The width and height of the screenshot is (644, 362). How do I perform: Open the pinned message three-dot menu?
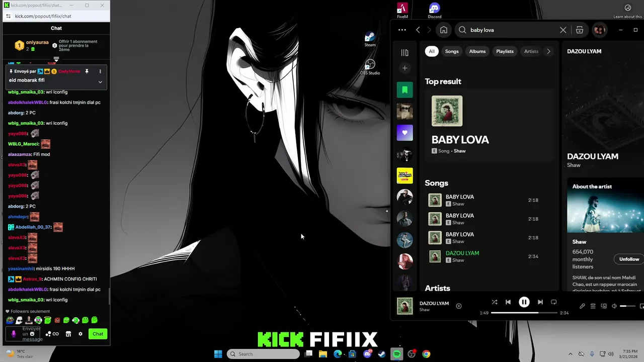[x=100, y=71]
